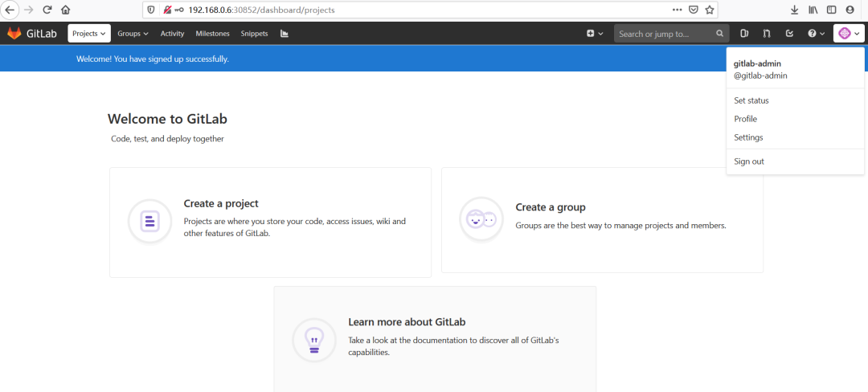Screen dimensions: 868x392
Task: Open the Help question mark dropdown
Action: point(816,34)
